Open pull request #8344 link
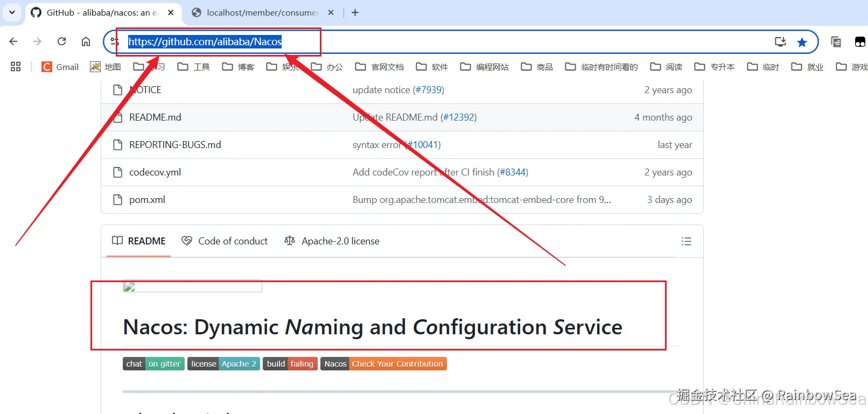Image resolution: width=868 pixels, height=414 pixels. pos(513,172)
